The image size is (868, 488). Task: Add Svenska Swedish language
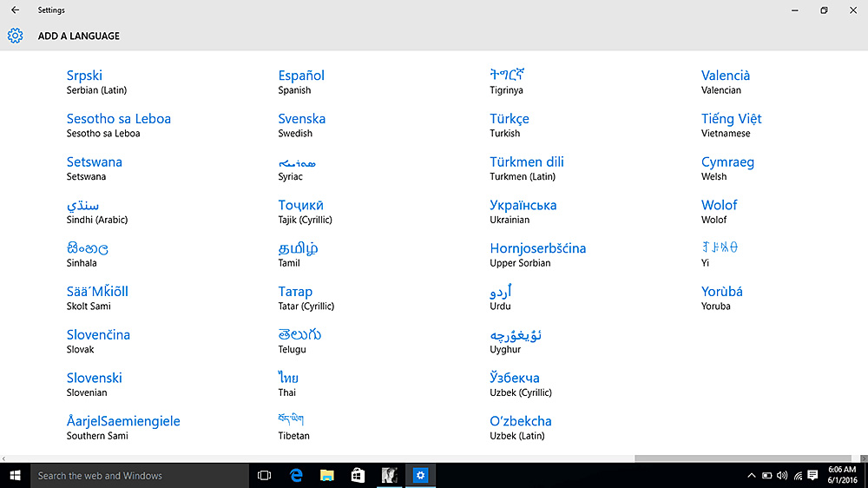tap(302, 125)
